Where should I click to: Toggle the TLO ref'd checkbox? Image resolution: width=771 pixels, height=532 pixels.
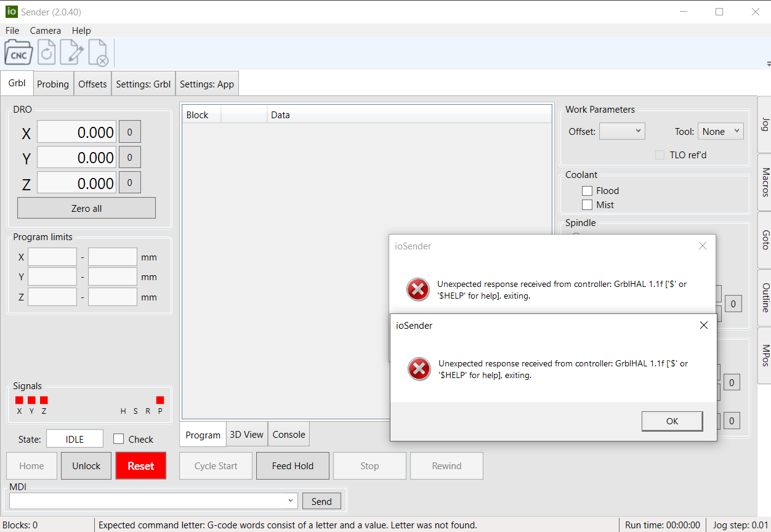coord(660,155)
